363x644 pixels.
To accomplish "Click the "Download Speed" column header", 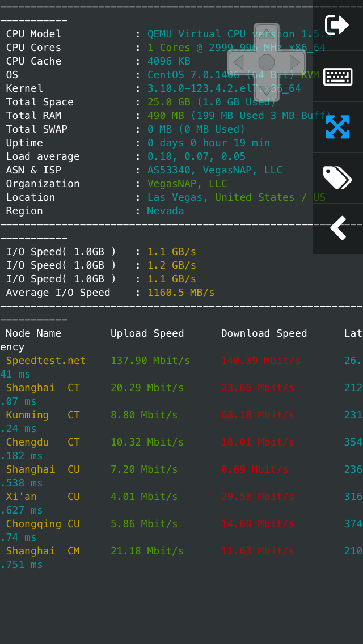I will [264, 333].
